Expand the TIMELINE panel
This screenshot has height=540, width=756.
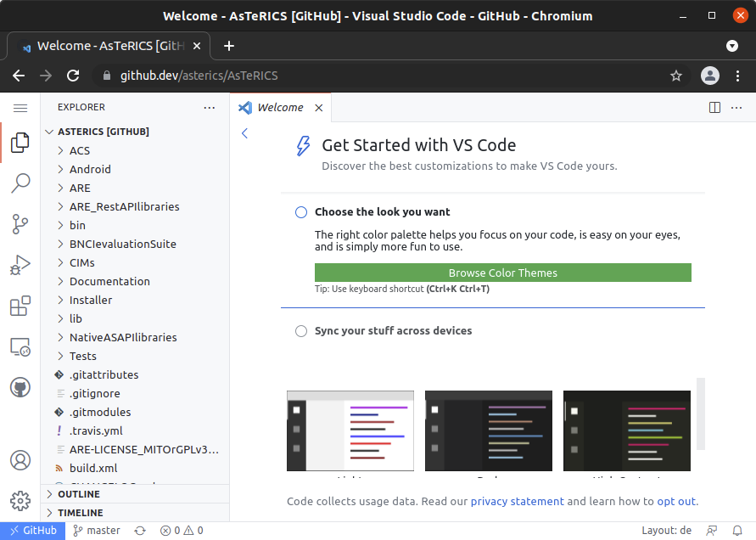pyautogui.click(x=135, y=513)
